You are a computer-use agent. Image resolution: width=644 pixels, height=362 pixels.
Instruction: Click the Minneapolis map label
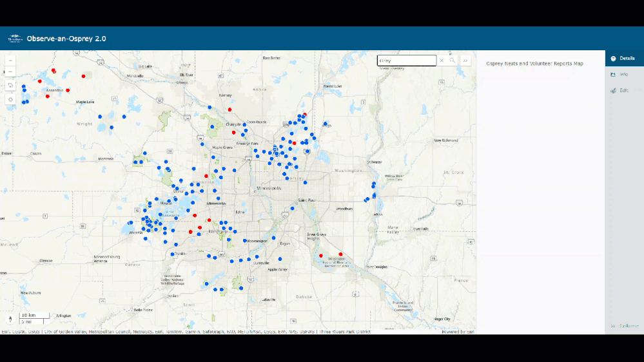(x=269, y=188)
